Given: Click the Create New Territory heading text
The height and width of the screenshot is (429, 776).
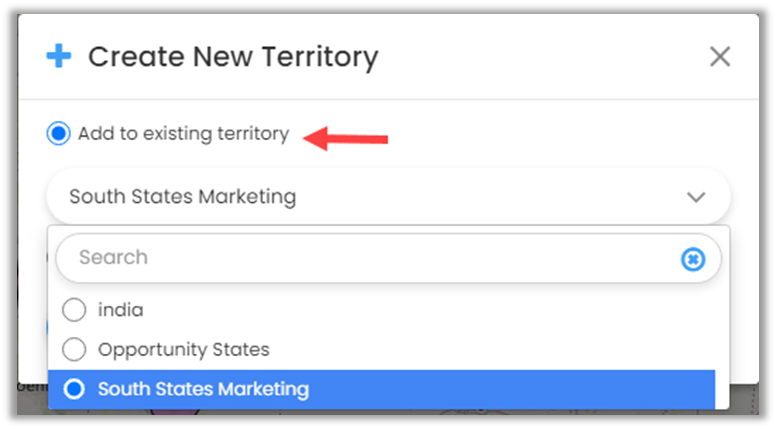Looking at the screenshot, I should click(x=233, y=57).
